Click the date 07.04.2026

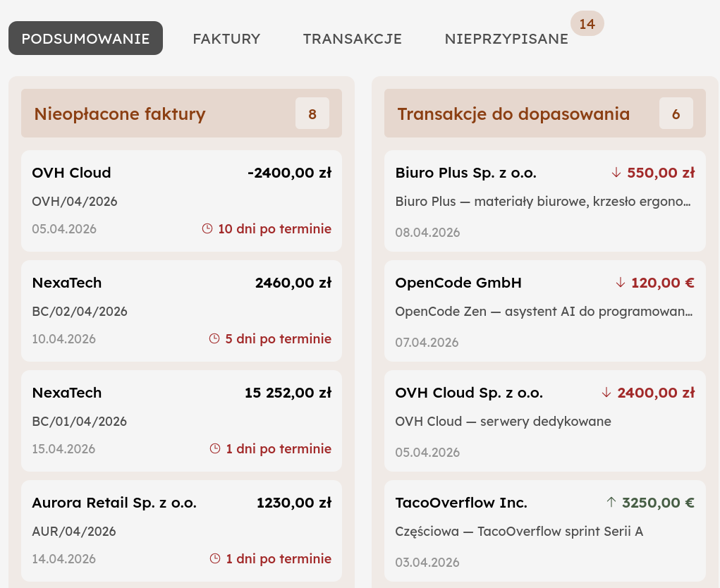(427, 343)
